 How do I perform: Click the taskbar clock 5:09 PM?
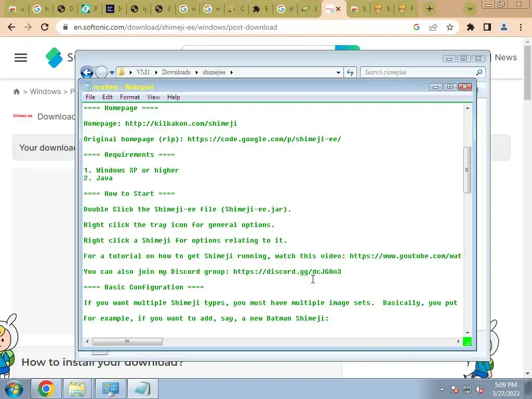pyautogui.click(x=506, y=385)
